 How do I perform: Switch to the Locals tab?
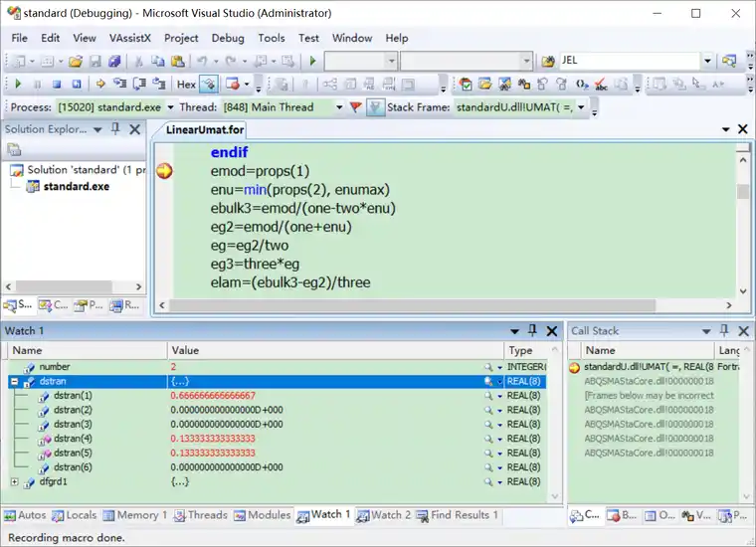(x=75, y=515)
